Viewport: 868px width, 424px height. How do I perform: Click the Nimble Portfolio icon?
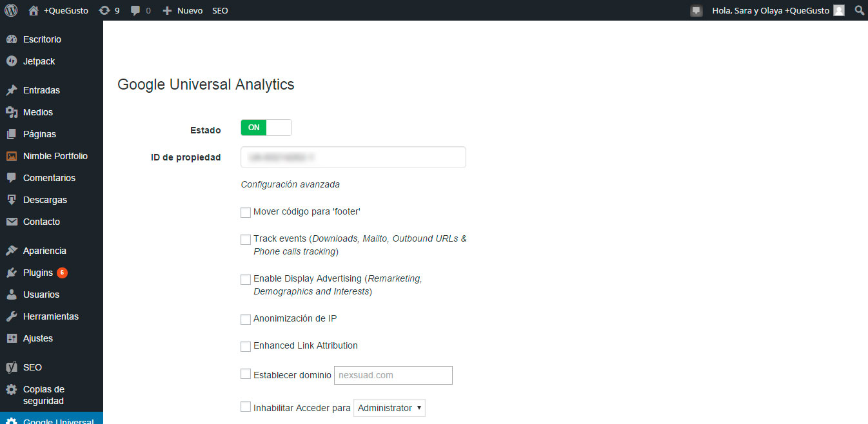[x=12, y=156]
